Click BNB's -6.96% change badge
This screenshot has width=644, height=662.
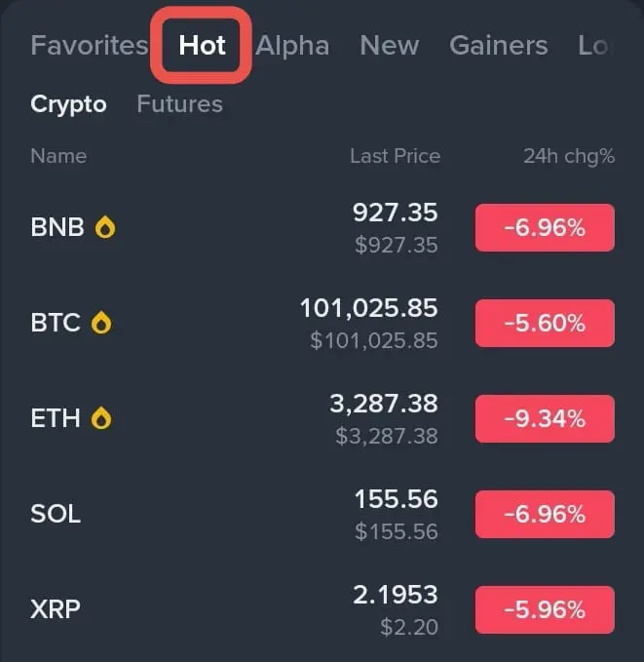tap(545, 228)
